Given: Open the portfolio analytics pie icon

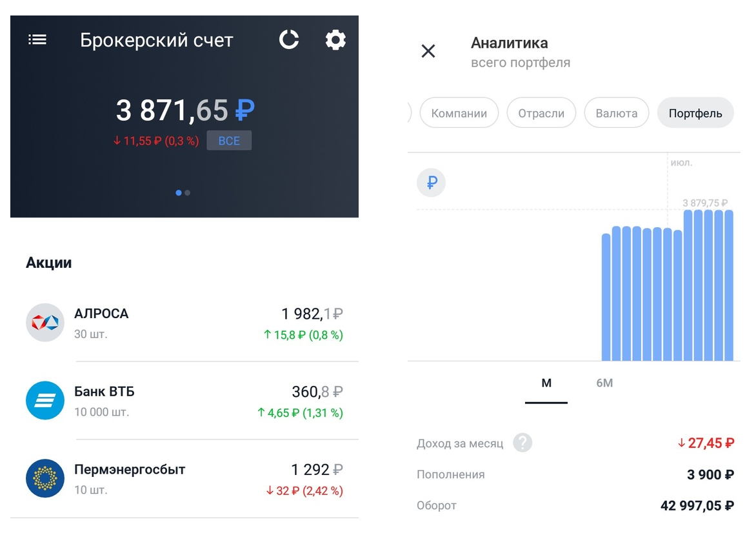Looking at the screenshot, I should 289,39.
